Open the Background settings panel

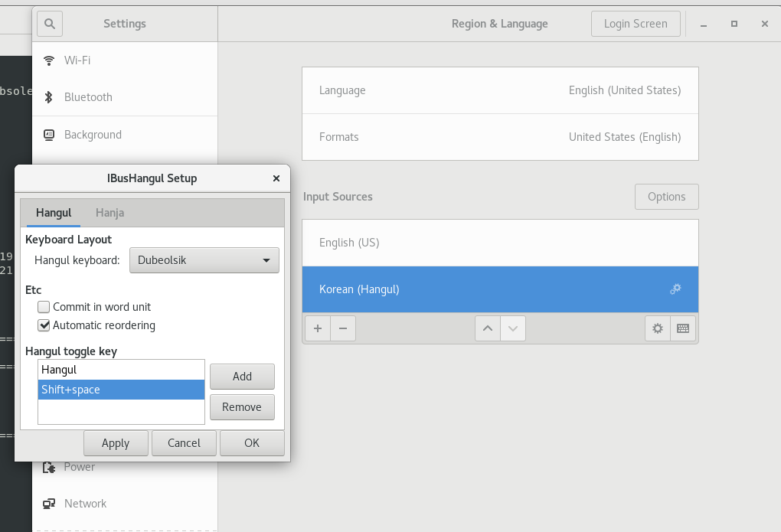125,135
